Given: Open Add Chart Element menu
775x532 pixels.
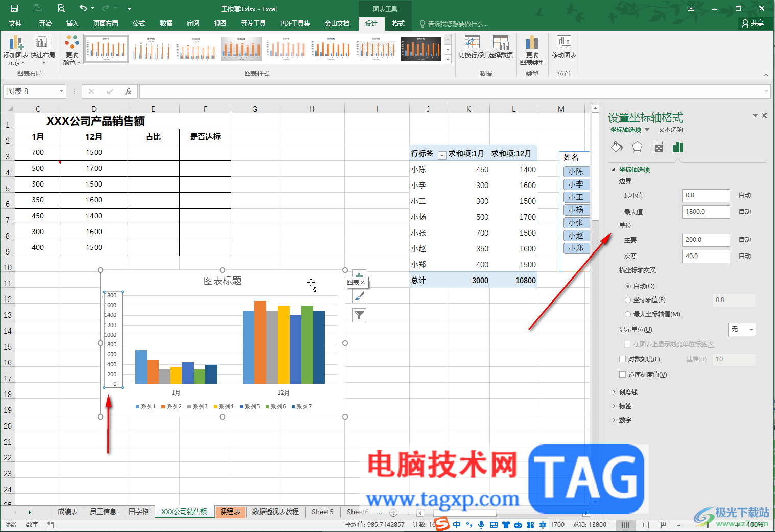Looking at the screenshot, I should point(16,50).
